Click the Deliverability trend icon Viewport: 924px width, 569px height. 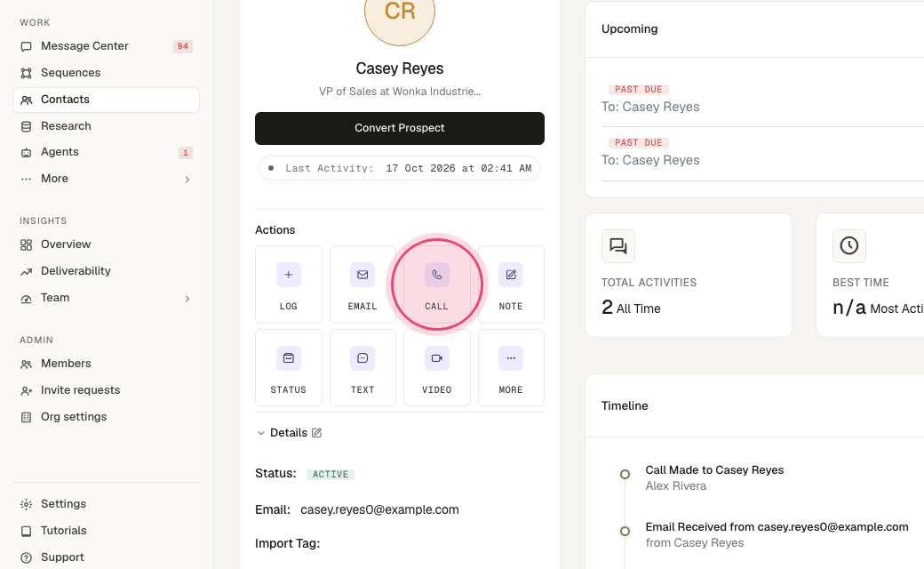(26, 272)
